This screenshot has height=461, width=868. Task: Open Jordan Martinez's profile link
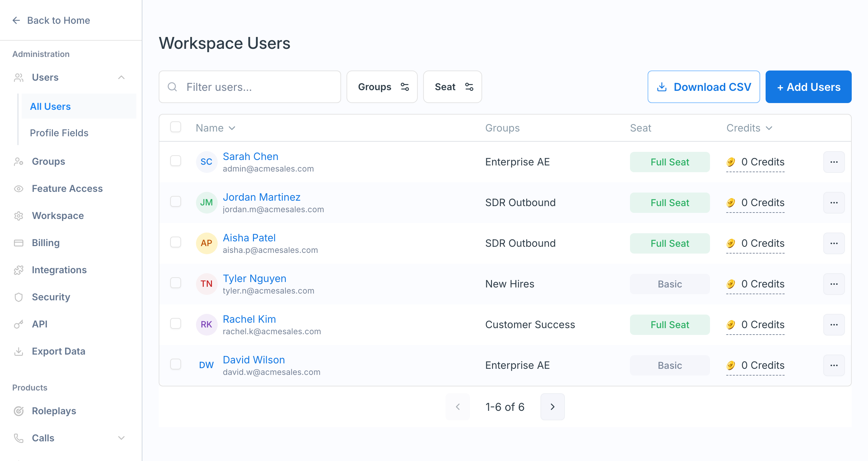tap(262, 197)
